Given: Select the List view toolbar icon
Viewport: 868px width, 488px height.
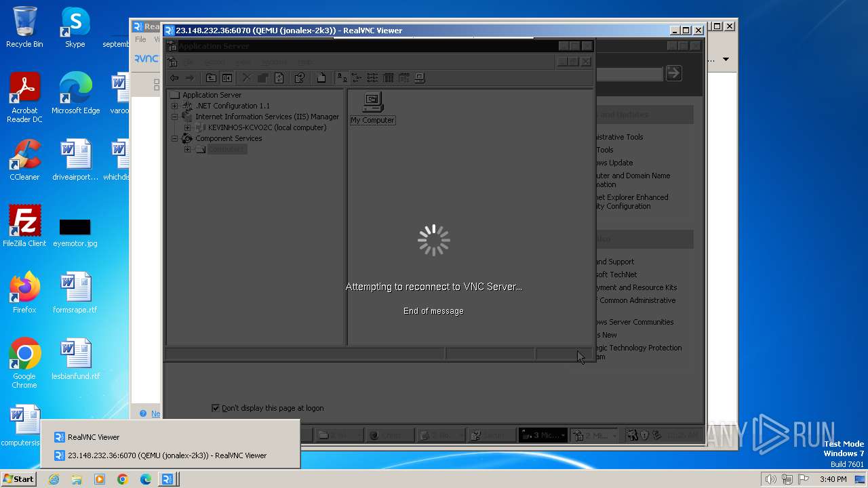Looking at the screenshot, I should [372, 78].
